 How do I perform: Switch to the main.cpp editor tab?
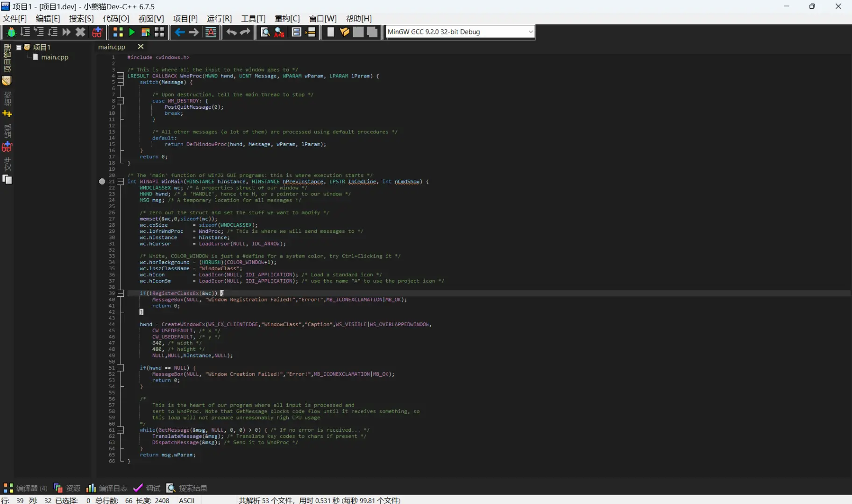(x=112, y=47)
